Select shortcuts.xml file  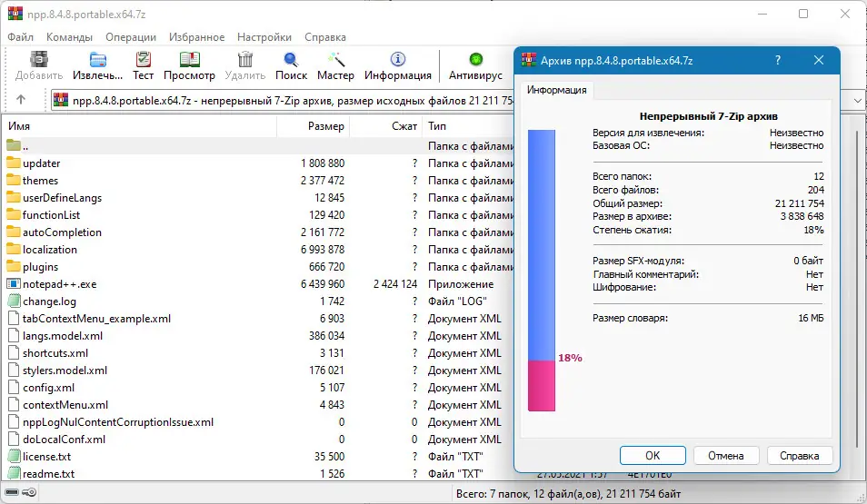click(x=258, y=352)
